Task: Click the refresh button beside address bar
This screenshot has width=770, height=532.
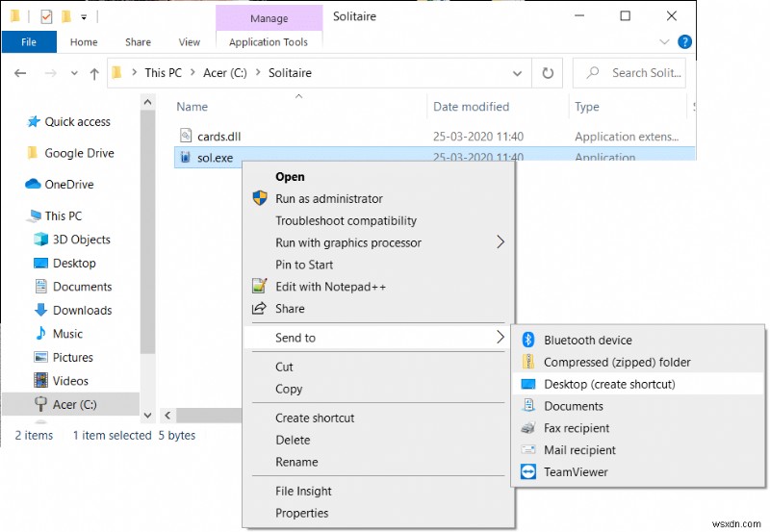Action: point(548,72)
